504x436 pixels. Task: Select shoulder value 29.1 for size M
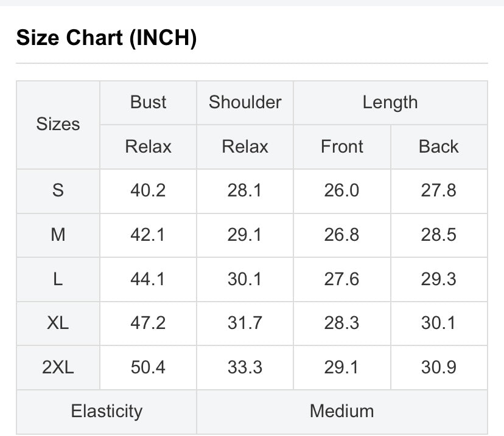245,235
